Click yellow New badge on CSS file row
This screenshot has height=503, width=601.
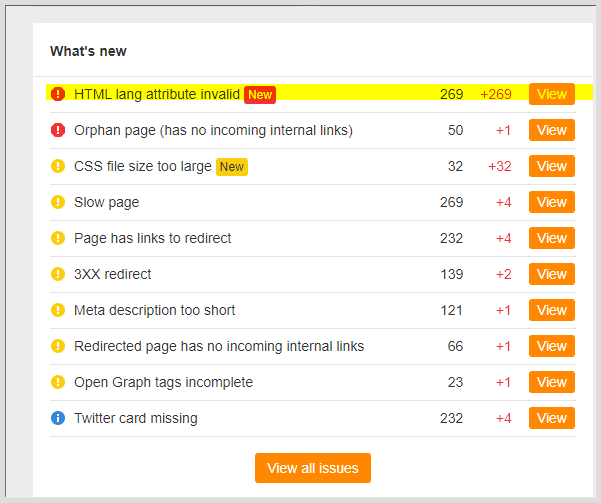(x=232, y=167)
